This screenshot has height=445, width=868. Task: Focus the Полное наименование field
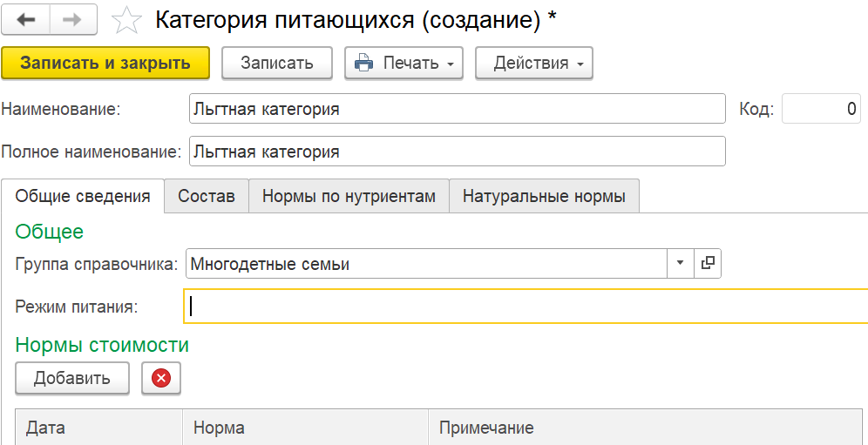click(457, 152)
